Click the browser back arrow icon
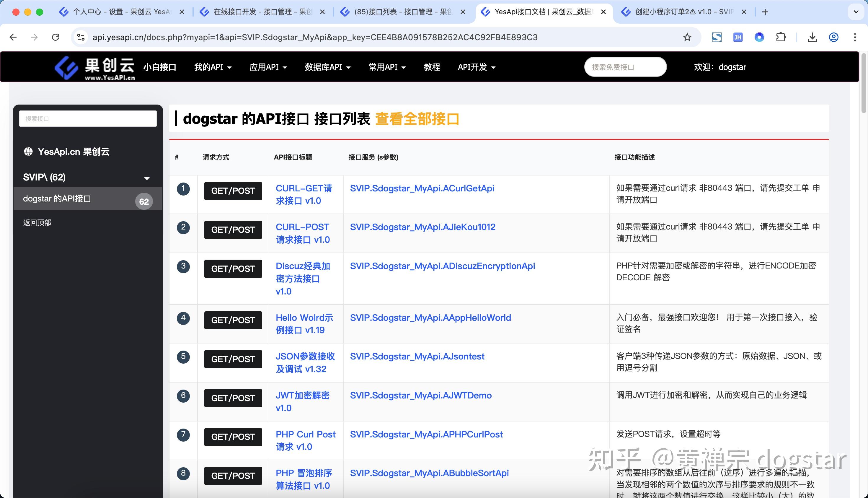 coord(13,37)
